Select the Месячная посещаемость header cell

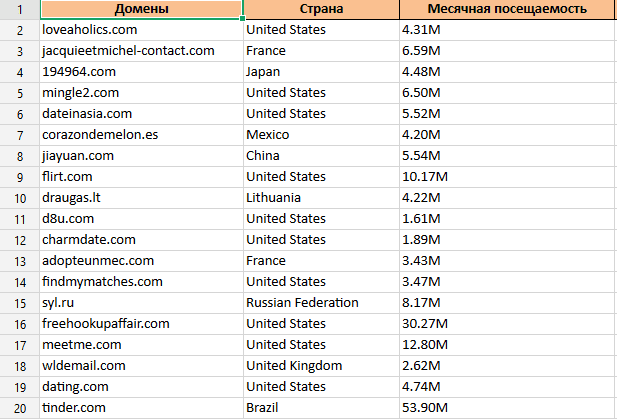pyautogui.click(x=507, y=9)
